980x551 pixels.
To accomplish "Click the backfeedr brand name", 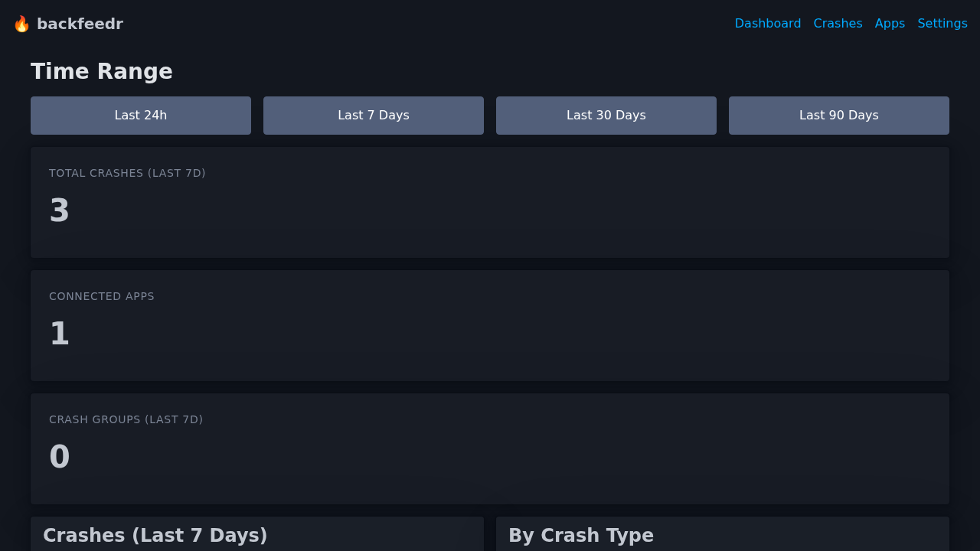I will click(x=81, y=24).
